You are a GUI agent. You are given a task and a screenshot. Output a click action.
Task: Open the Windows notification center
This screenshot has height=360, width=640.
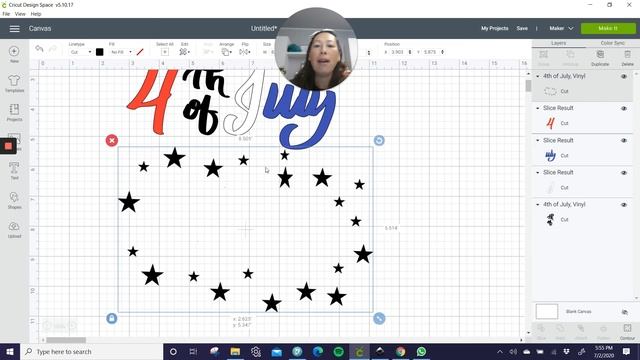click(x=627, y=351)
